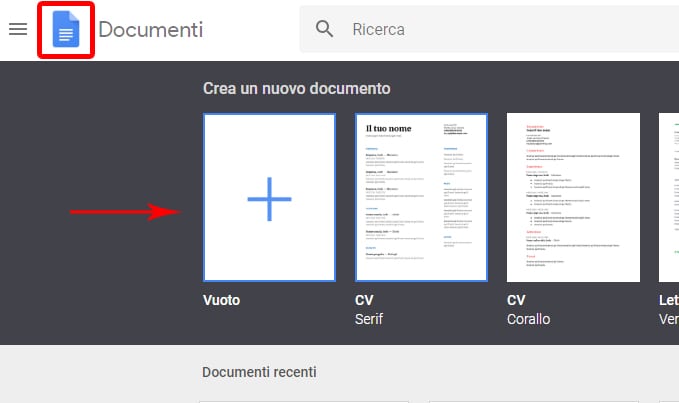Open the CV Serif template thumbnail
679x403 pixels.
(x=421, y=197)
